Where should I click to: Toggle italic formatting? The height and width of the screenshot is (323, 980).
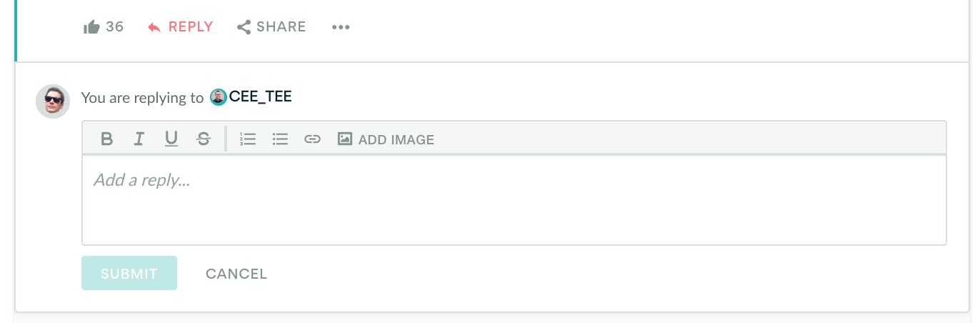[x=139, y=139]
